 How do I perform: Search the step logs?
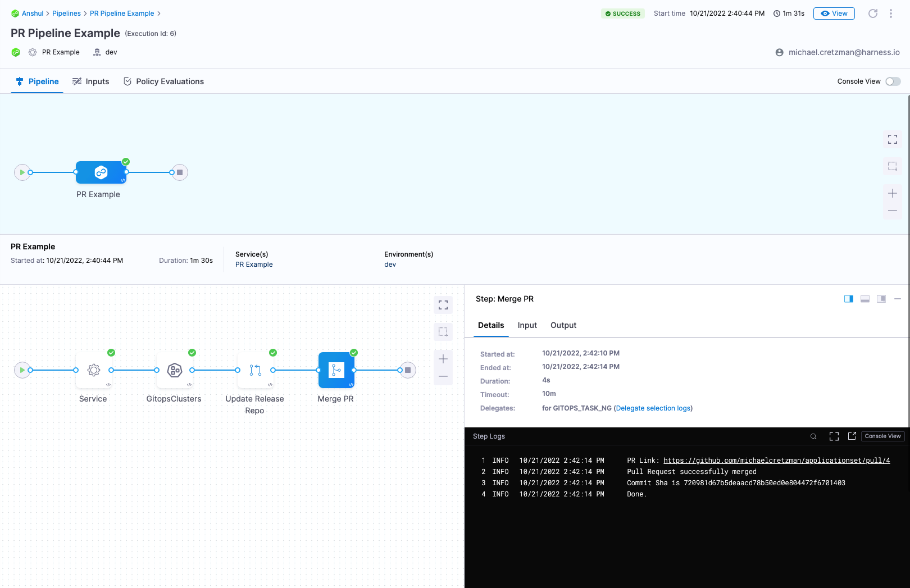click(x=813, y=436)
